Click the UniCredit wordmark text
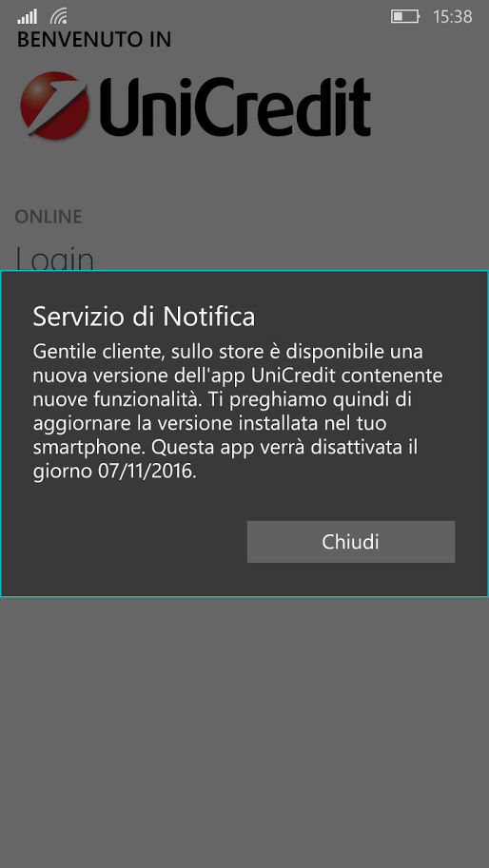489x868 pixels. 234,106
